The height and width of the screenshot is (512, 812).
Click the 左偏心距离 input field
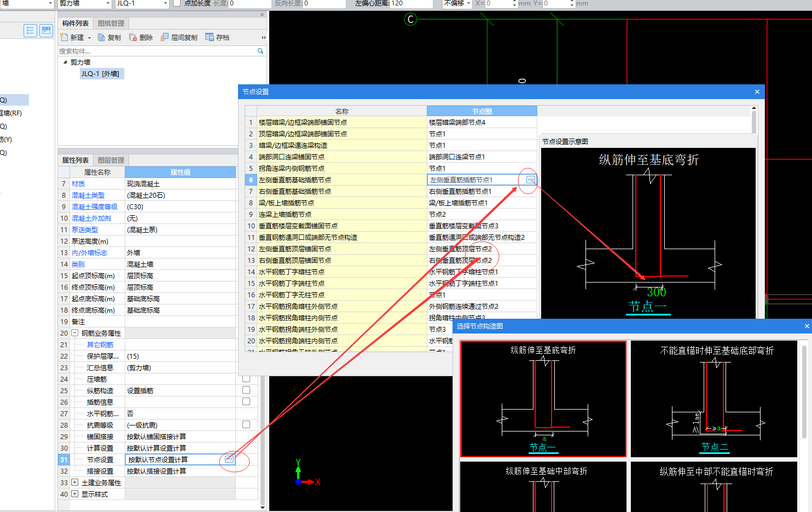tap(411, 3)
